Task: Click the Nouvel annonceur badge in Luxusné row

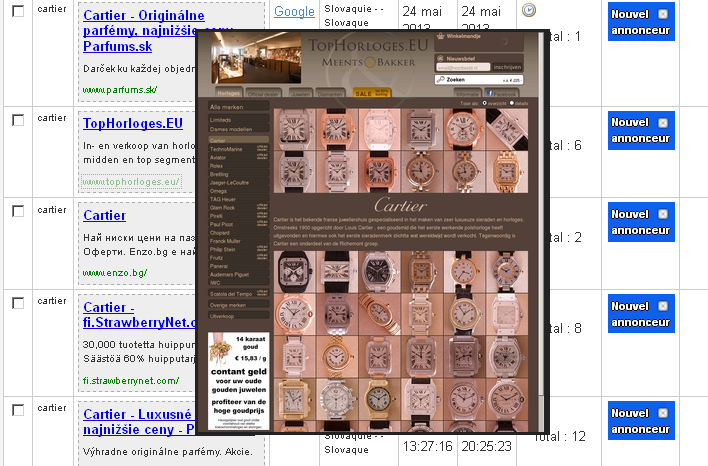Action: click(641, 421)
